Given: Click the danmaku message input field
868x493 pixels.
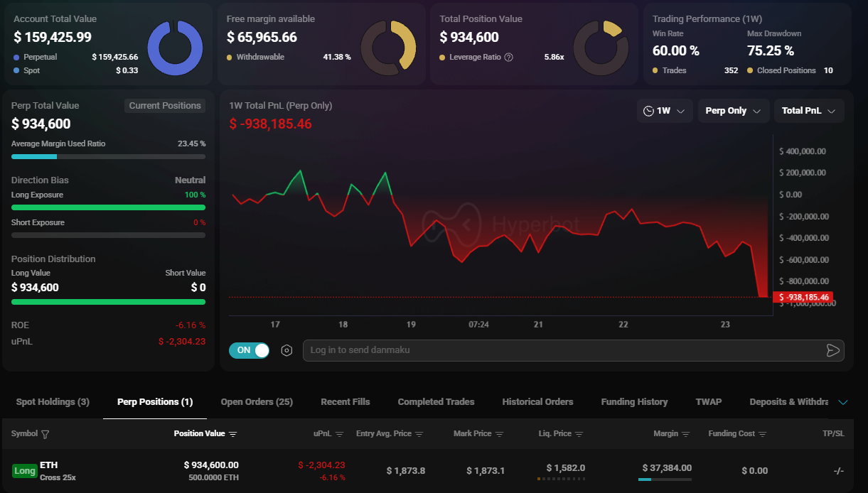Looking at the screenshot, I should pyautogui.click(x=562, y=350).
